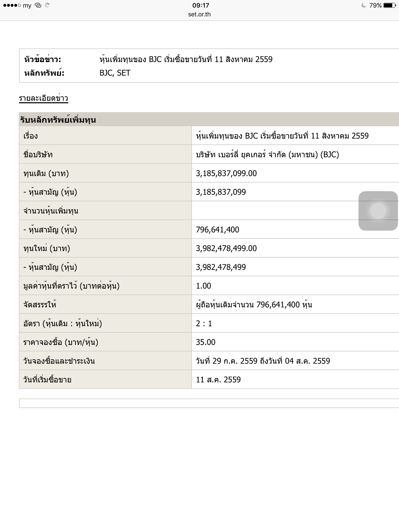Tap the set.or.th address bar
This screenshot has width=399, height=532.
tap(199, 14)
